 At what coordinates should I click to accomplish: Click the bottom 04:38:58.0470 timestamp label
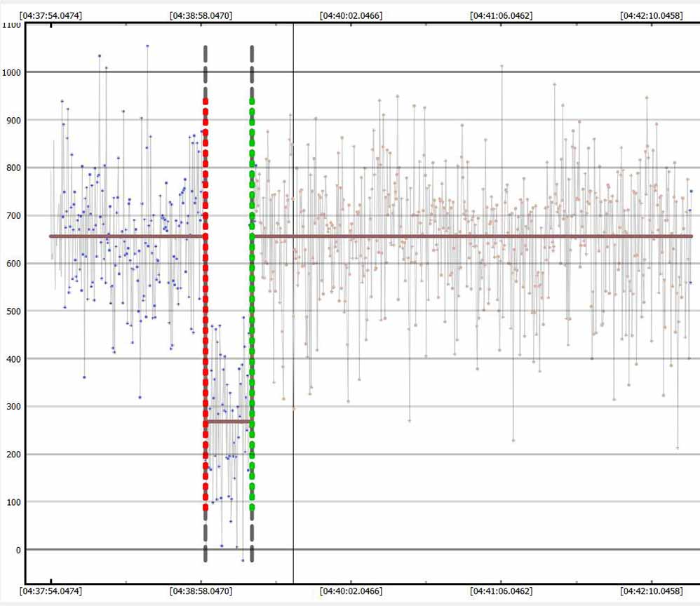(201, 591)
